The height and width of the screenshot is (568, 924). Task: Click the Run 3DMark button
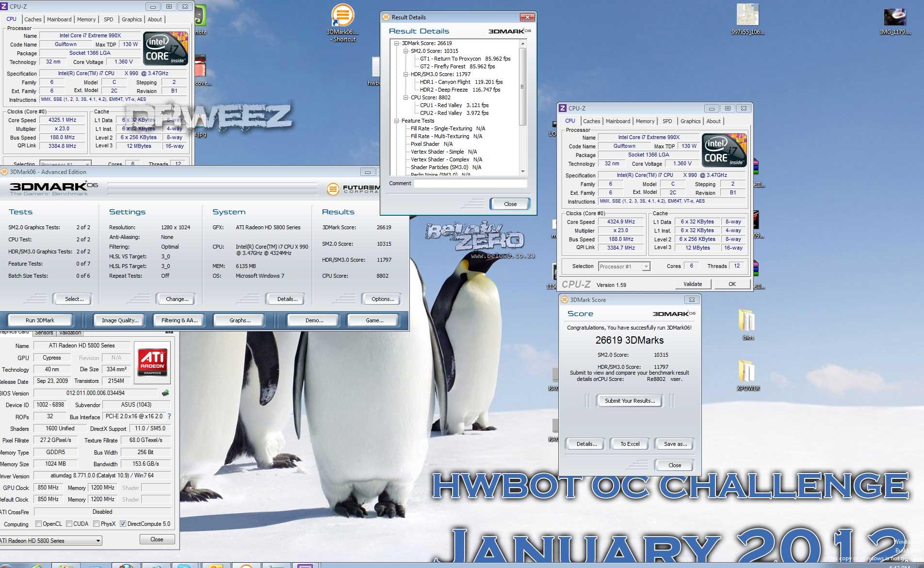40,320
